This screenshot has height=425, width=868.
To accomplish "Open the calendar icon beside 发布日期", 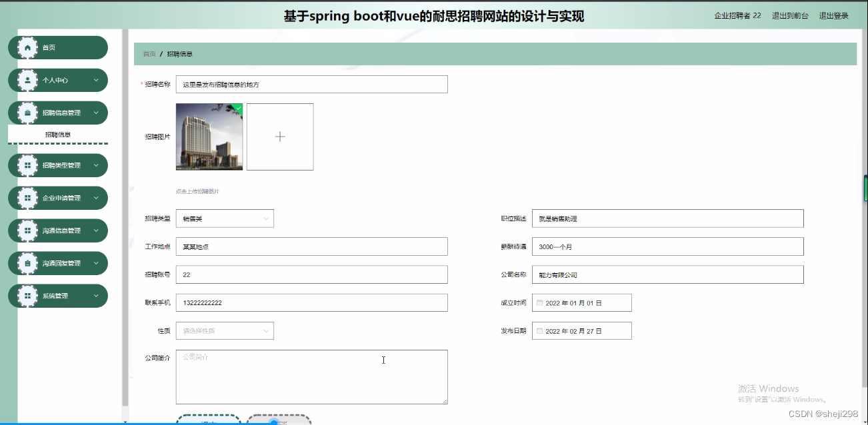I will tap(540, 330).
